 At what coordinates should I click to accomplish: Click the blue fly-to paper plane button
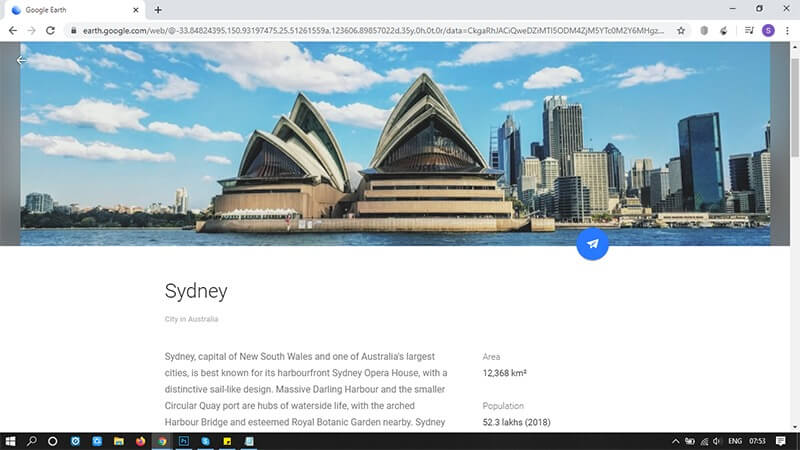pos(592,244)
